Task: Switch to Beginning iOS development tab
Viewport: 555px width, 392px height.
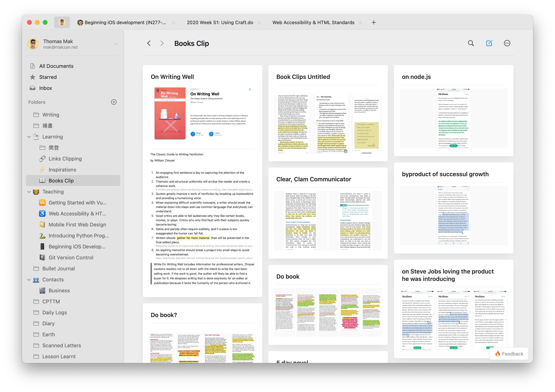Action: 122,23
